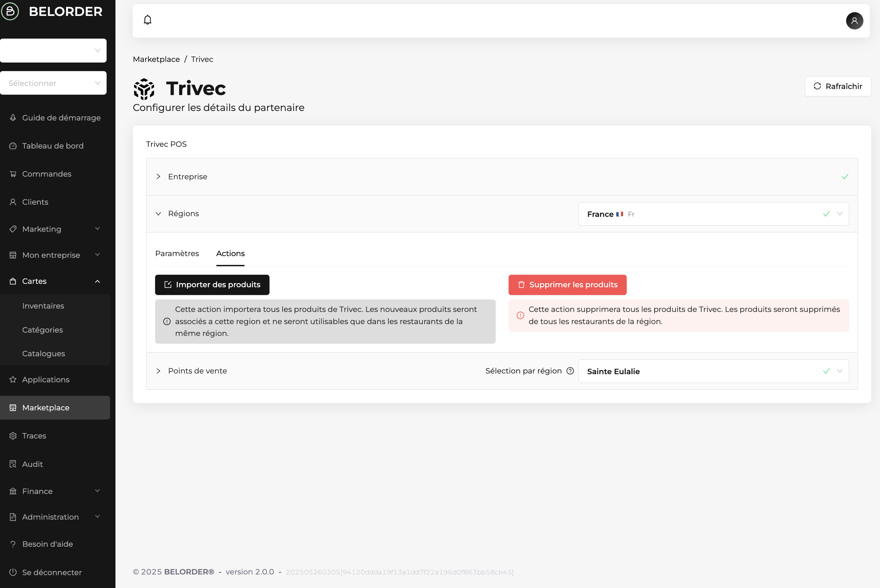Image resolution: width=880 pixels, height=588 pixels.
Task: Switch to the Paramètres tab
Action: (177, 253)
